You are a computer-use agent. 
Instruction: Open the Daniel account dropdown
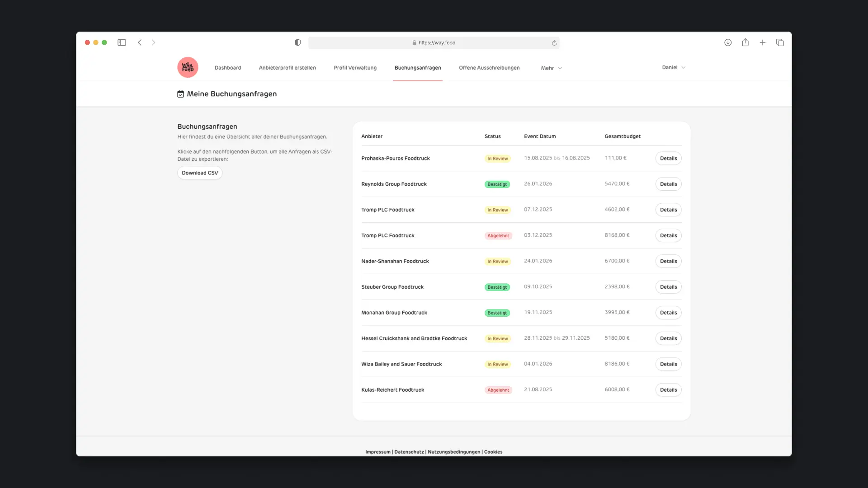tap(673, 67)
